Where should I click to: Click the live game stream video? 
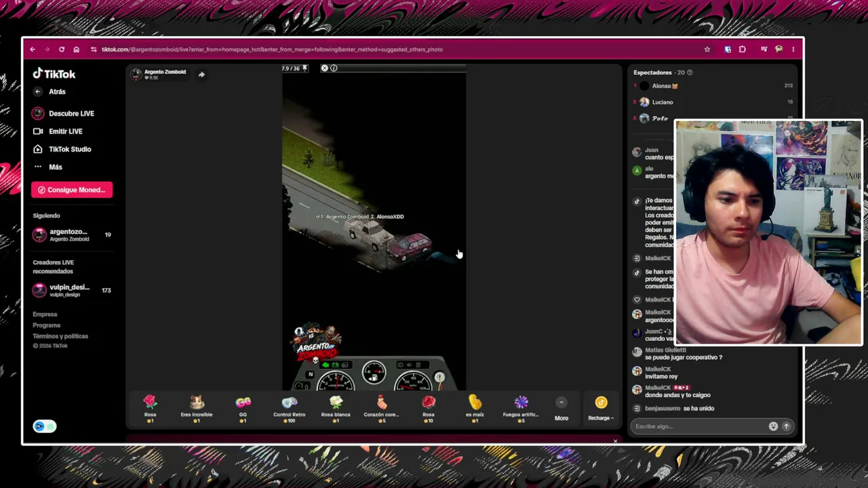(x=374, y=228)
